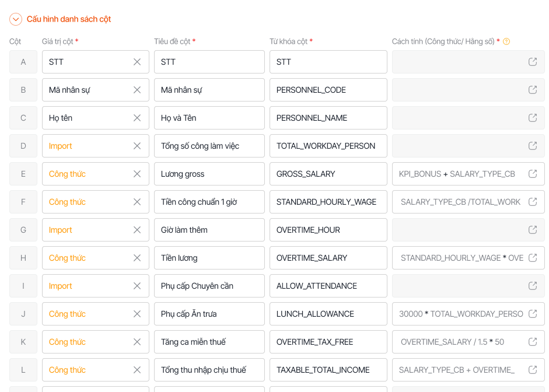Open formula editor for STANDARD_HOURLY_WAGE row
Screen dimensions: 549x392
pyautogui.click(x=532, y=202)
